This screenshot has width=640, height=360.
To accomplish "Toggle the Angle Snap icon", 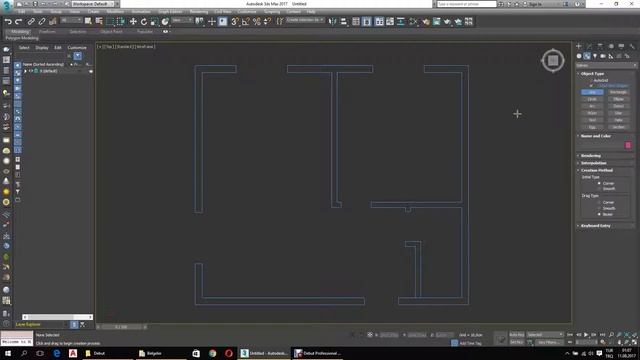I will (x=246, y=22).
